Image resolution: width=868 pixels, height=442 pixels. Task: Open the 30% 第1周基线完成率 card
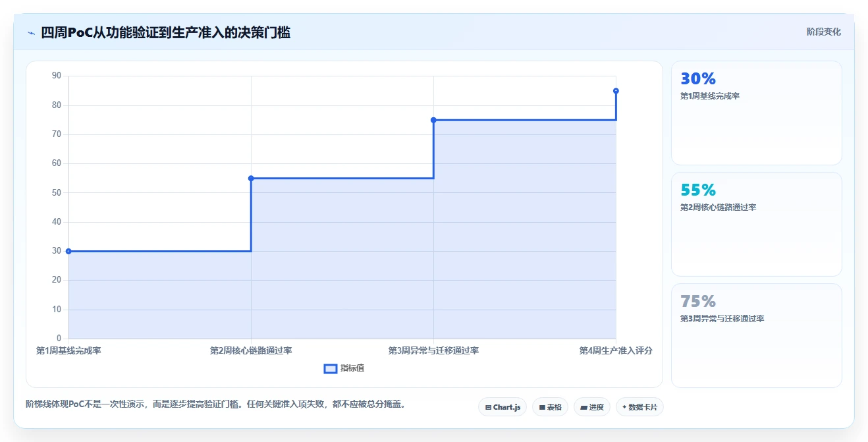pos(756,113)
